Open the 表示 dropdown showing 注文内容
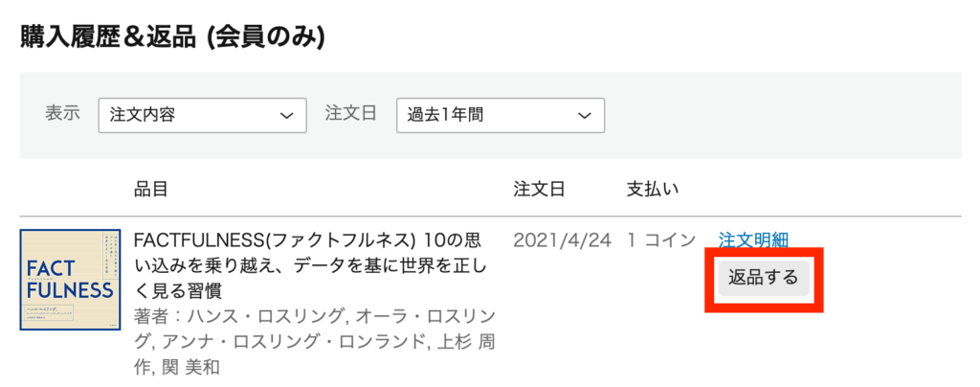The width and height of the screenshot is (980, 387). (x=203, y=116)
